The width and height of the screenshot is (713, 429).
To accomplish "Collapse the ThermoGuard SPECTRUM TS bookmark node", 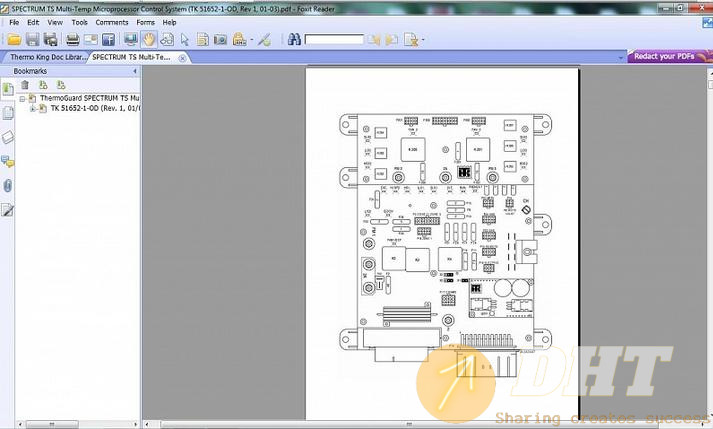I will (22, 98).
